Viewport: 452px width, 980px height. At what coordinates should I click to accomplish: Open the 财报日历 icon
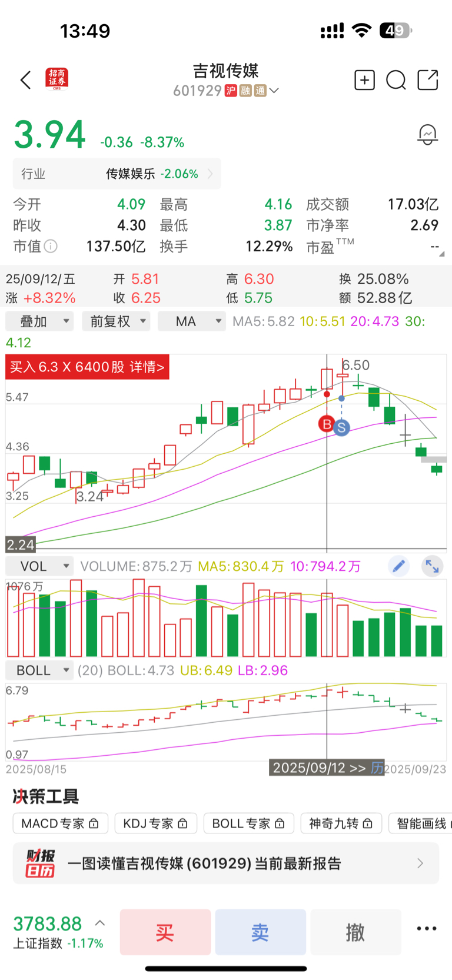pos(41,863)
